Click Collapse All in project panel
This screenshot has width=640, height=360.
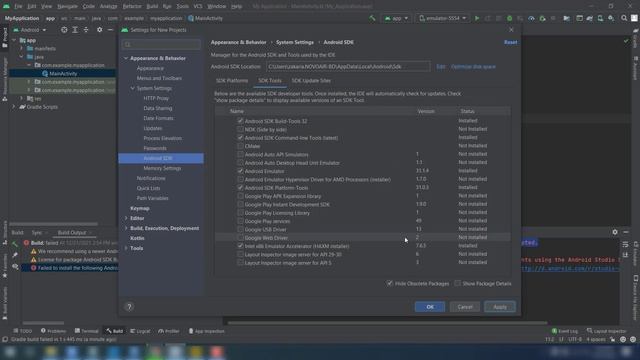point(86,30)
